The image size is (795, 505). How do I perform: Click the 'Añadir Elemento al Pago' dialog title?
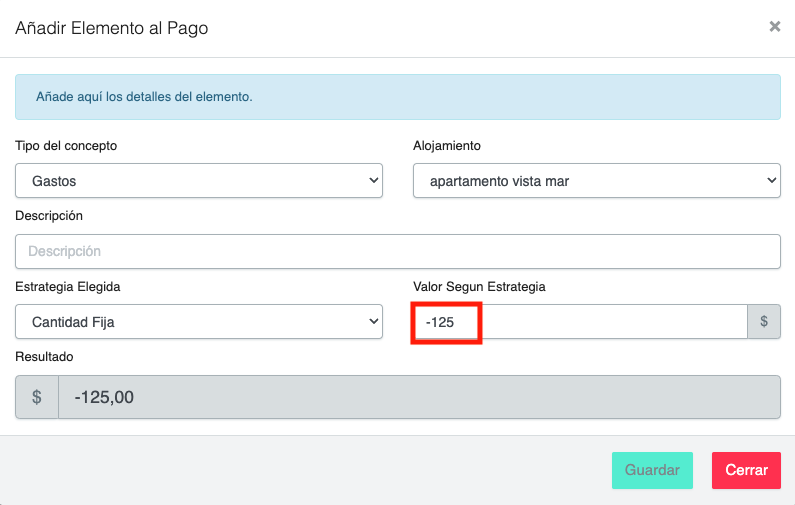click(111, 28)
